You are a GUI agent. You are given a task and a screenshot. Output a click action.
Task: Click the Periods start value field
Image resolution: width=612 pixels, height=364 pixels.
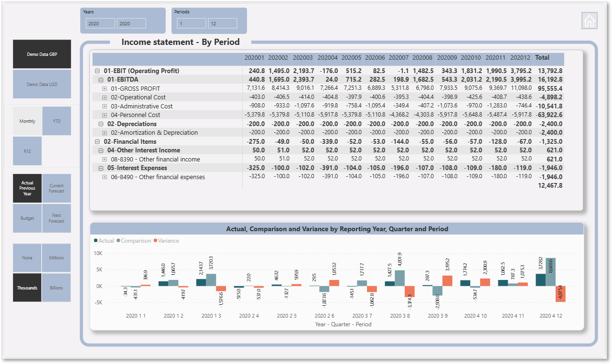192,23
